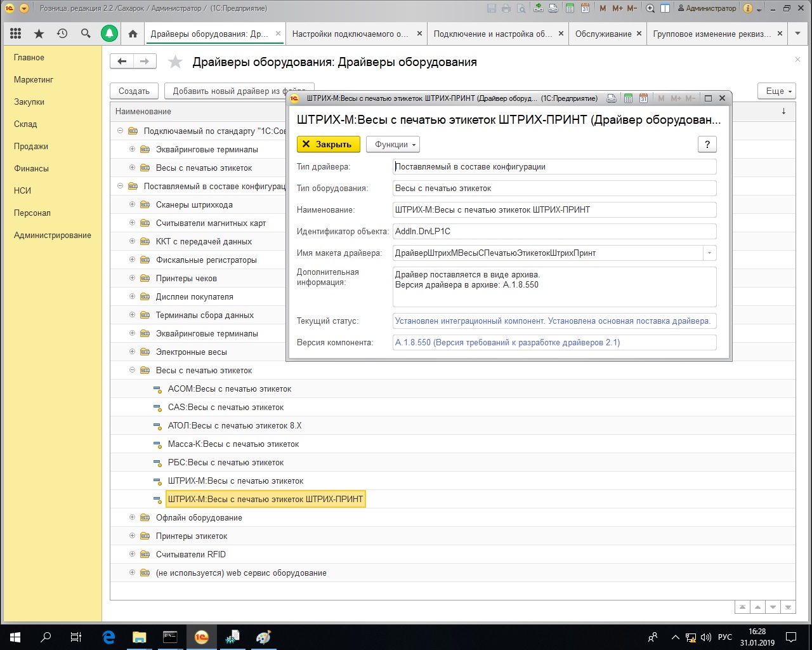The image size is (812, 650).
Task: Open the 1C:Enterprise taskbar icon
Action: pyautogui.click(x=201, y=637)
